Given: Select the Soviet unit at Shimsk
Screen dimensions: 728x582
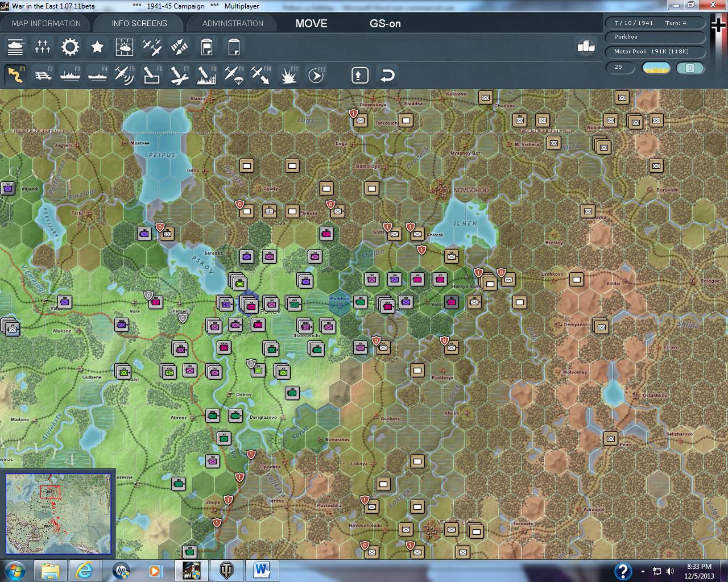Looking at the screenshot, I should pyautogui.click(x=417, y=234).
